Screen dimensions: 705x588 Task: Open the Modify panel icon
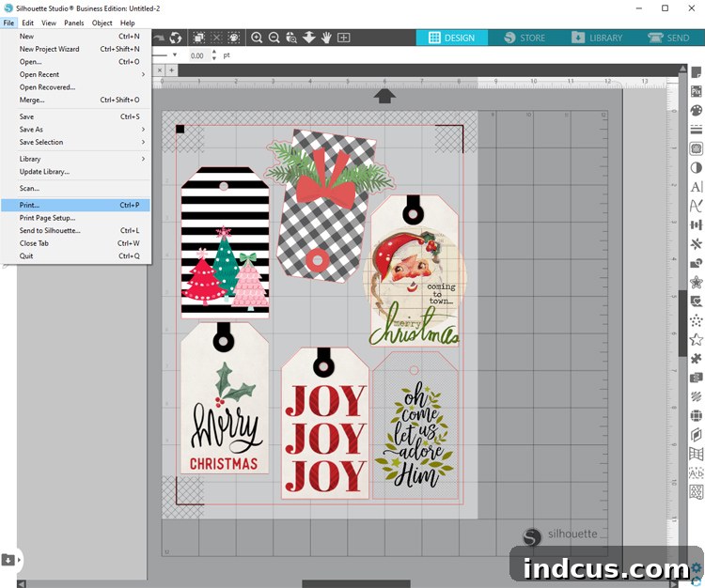click(696, 263)
